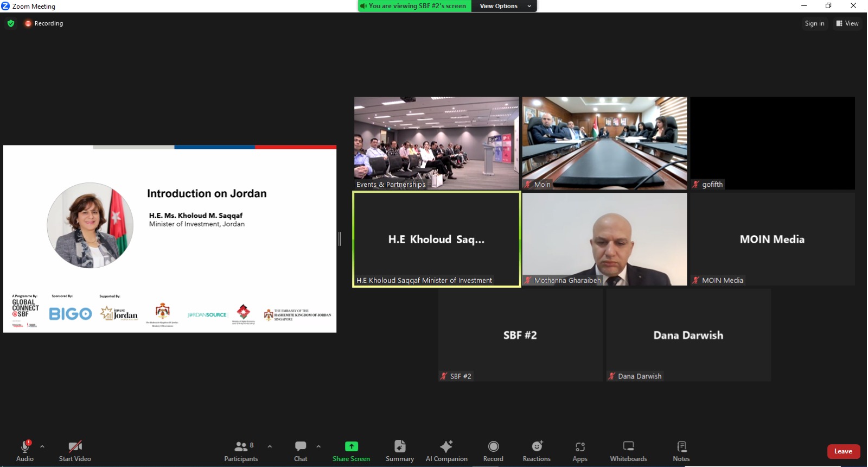The width and height of the screenshot is (868, 467).
Task: Open the Chat window
Action: (x=301, y=451)
